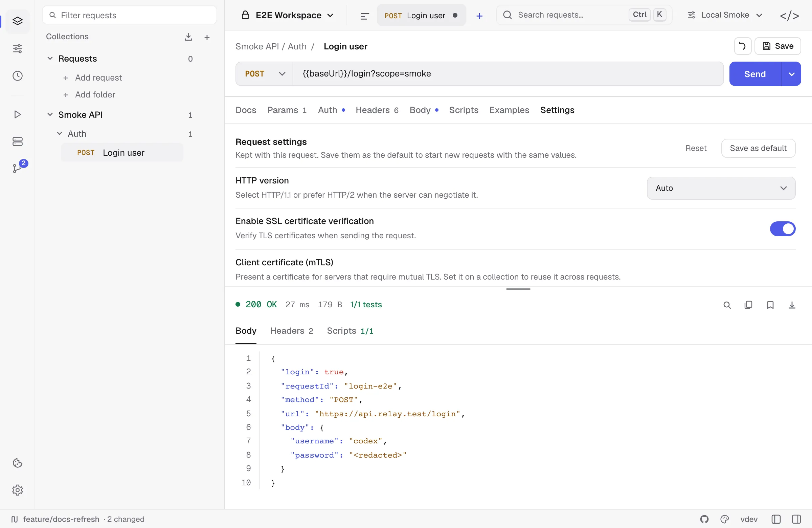
Task: Open the code snippet </> icon
Action: 789,16
